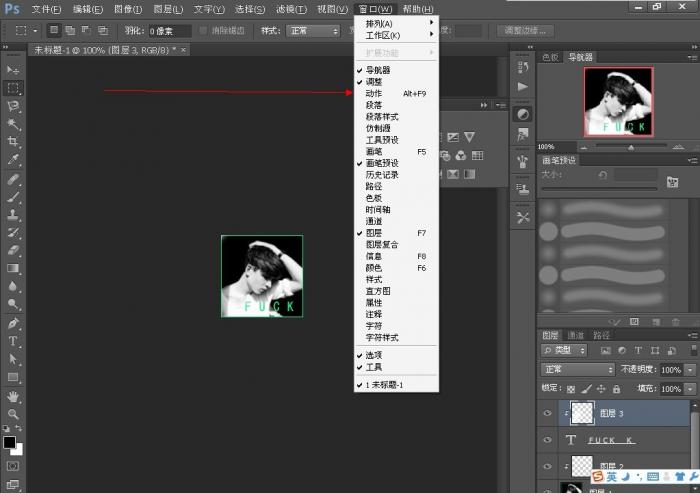Select the Rectangle shape tool

click(x=13, y=377)
